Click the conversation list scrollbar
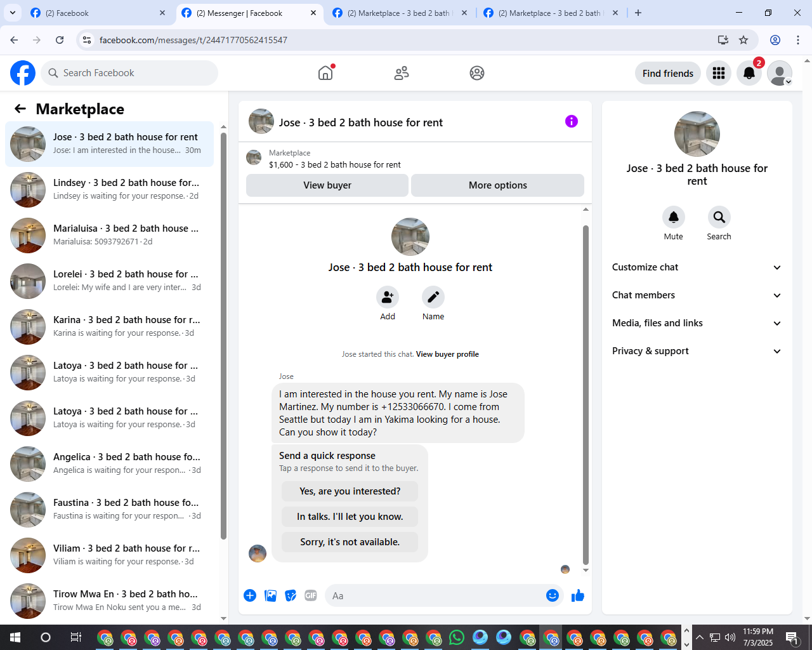This screenshot has height=650, width=812. [x=223, y=336]
